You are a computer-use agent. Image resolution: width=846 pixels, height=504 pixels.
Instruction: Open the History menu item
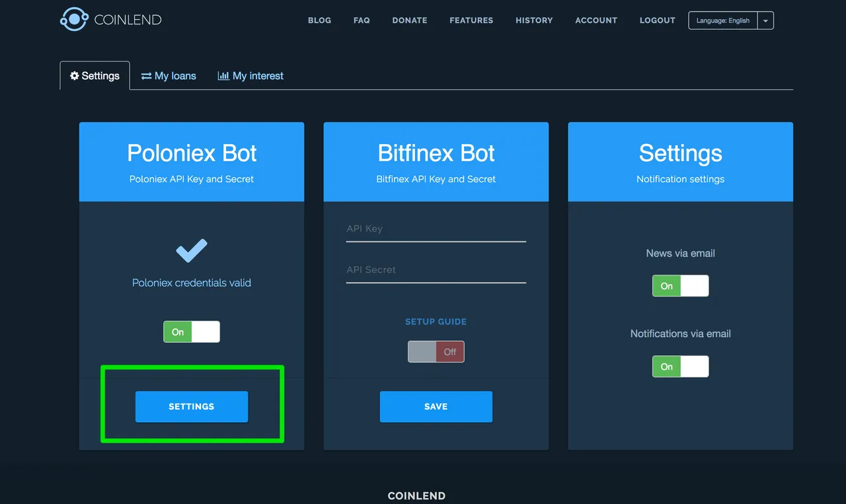pos(534,20)
